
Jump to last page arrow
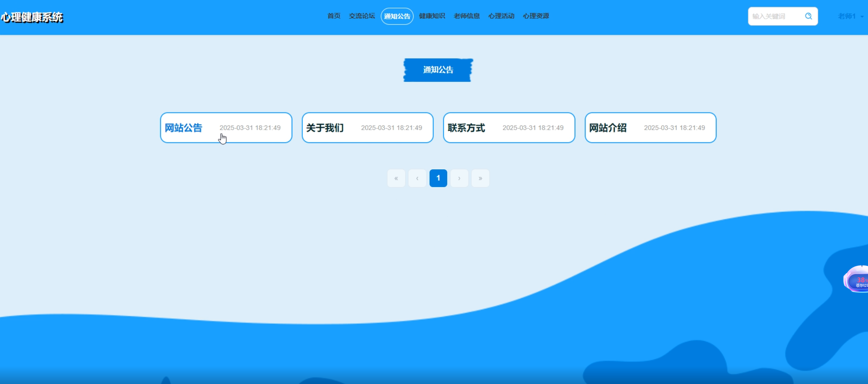pyautogui.click(x=480, y=178)
